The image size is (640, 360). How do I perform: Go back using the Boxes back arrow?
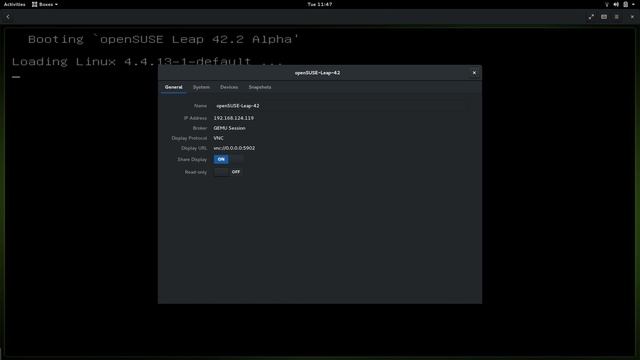[8, 17]
